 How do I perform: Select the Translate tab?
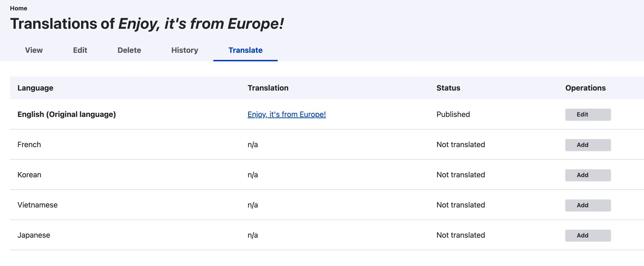click(x=245, y=50)
